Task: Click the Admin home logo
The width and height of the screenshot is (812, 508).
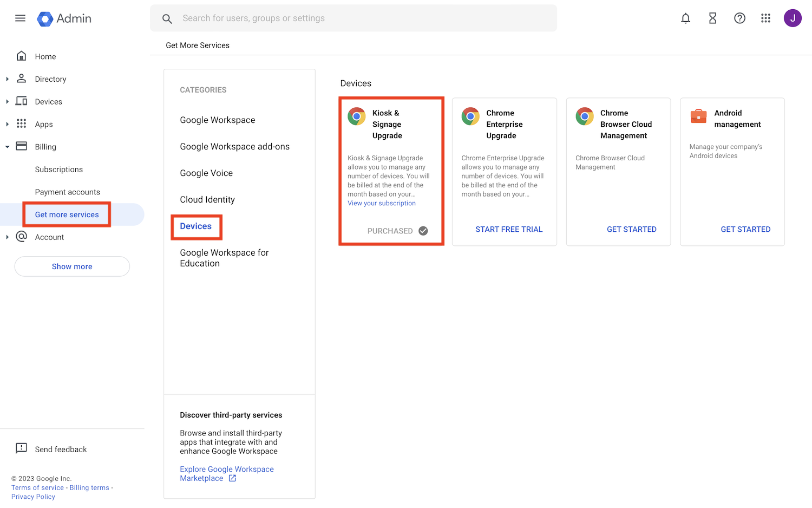Action: point(63,18)
